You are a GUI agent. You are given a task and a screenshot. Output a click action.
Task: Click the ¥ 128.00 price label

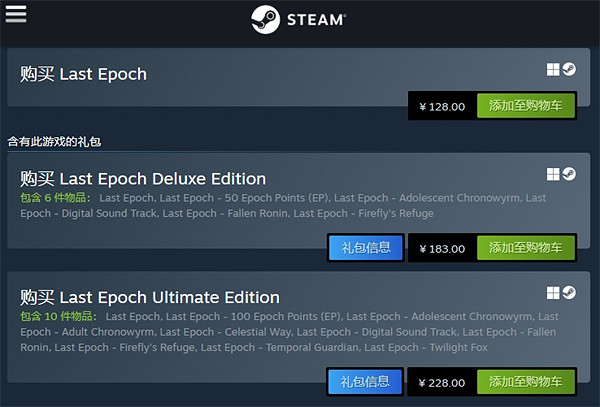(x=441, y=106)
